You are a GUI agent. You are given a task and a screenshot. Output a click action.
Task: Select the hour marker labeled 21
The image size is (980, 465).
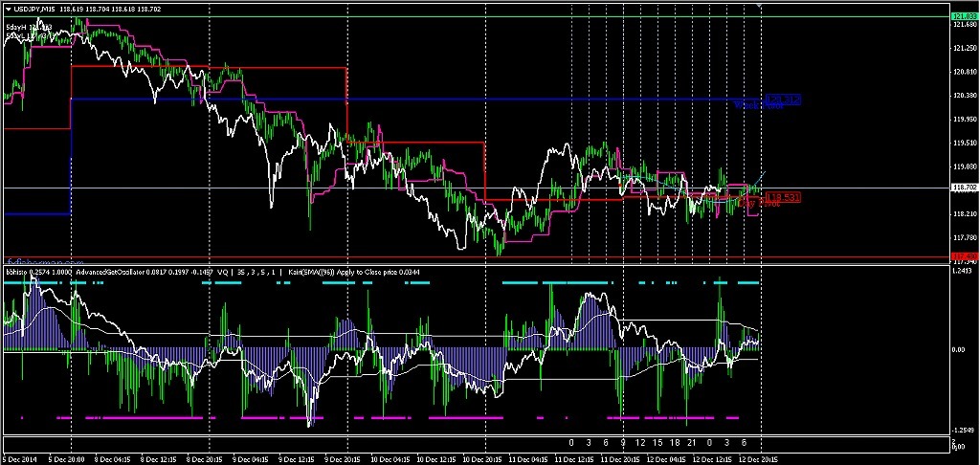click(x=692, y=443)
